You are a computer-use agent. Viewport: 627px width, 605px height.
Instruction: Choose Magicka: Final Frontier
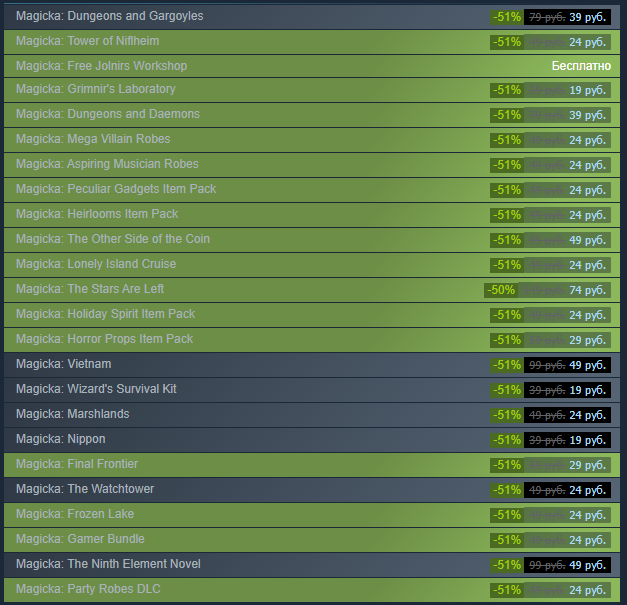[x=312, y=465]
